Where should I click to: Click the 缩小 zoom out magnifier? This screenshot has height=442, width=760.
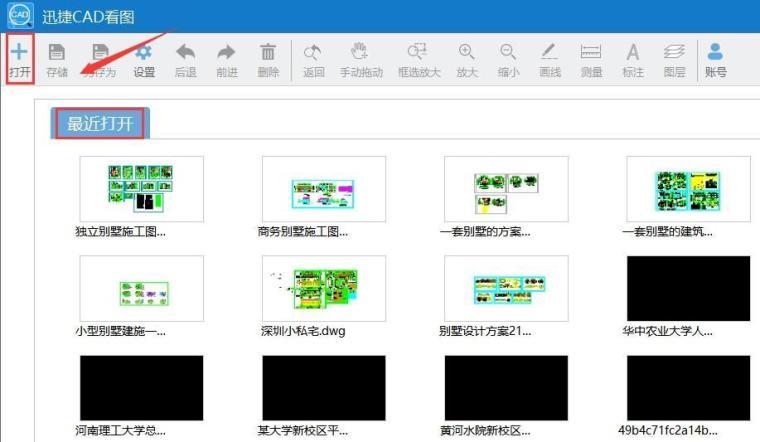(x=508, y=52)
